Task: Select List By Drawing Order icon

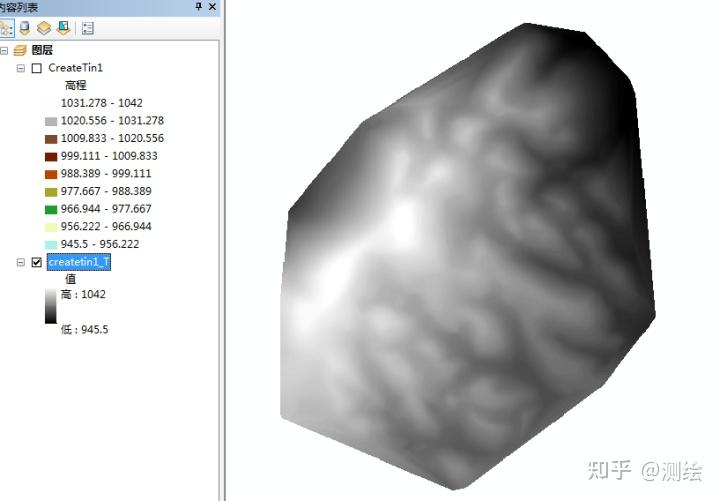Action: point(6,28)
